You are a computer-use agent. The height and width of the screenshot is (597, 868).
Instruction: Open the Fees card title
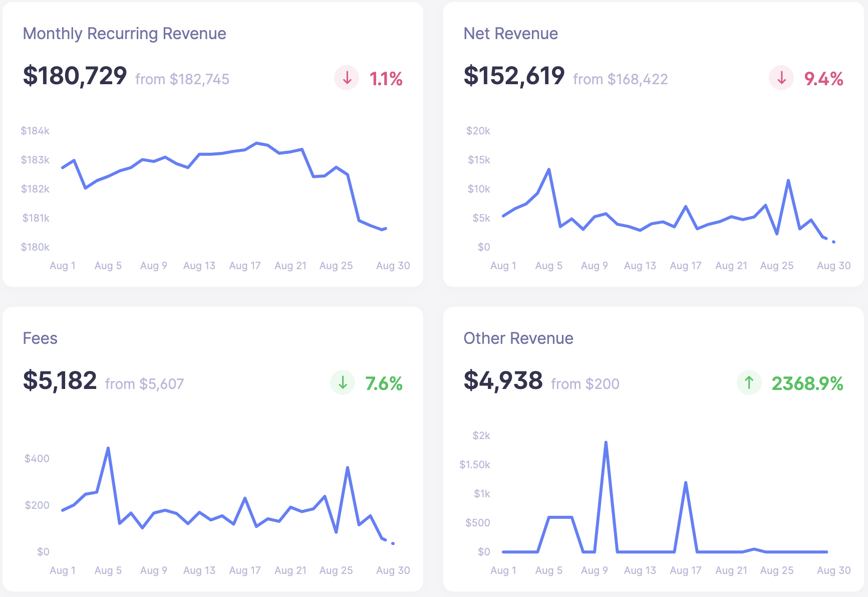40,338
